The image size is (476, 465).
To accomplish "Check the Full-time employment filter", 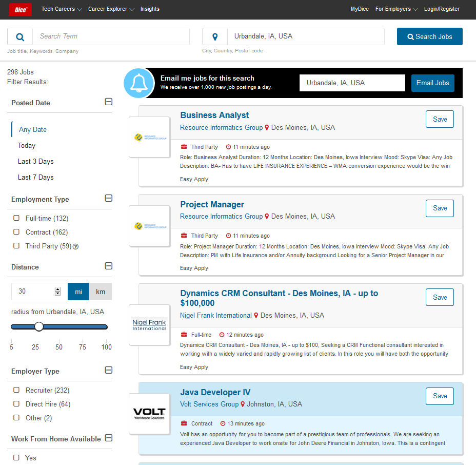I will (x=16, y=218).
